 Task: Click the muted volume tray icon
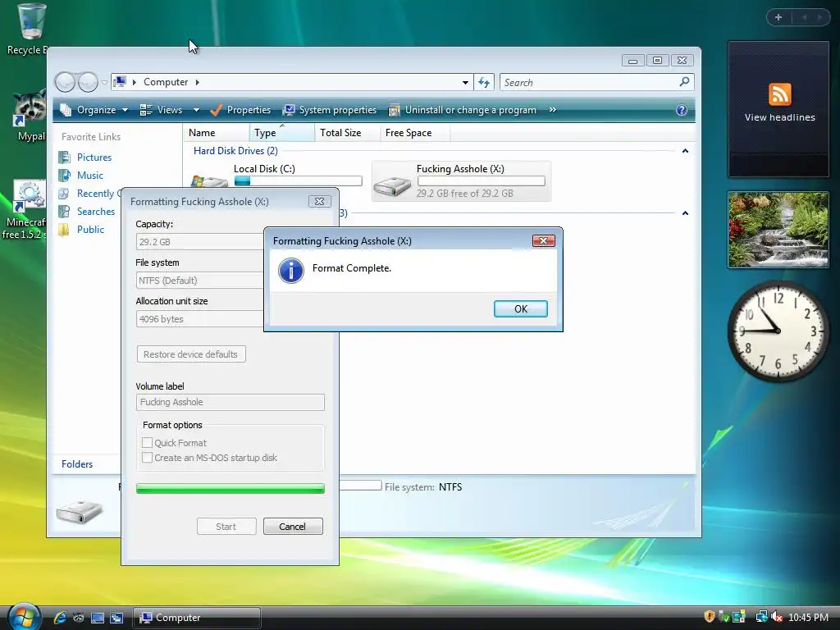[x=777, y=617]
